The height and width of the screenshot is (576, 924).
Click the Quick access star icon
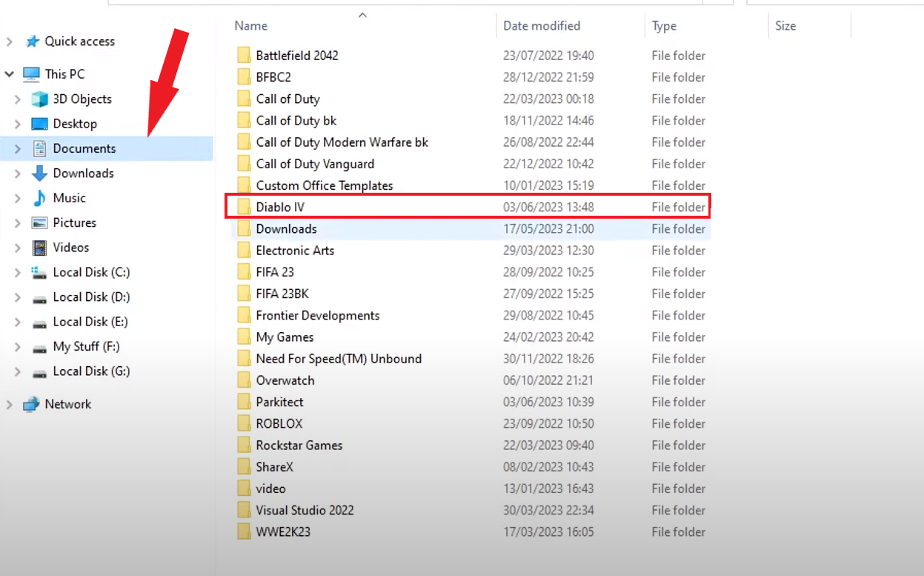32,42
